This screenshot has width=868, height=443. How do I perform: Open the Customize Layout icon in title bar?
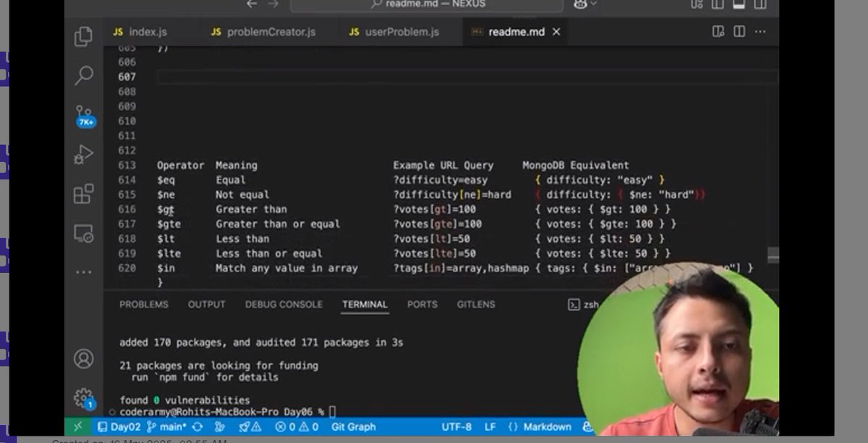pos(697,4)
